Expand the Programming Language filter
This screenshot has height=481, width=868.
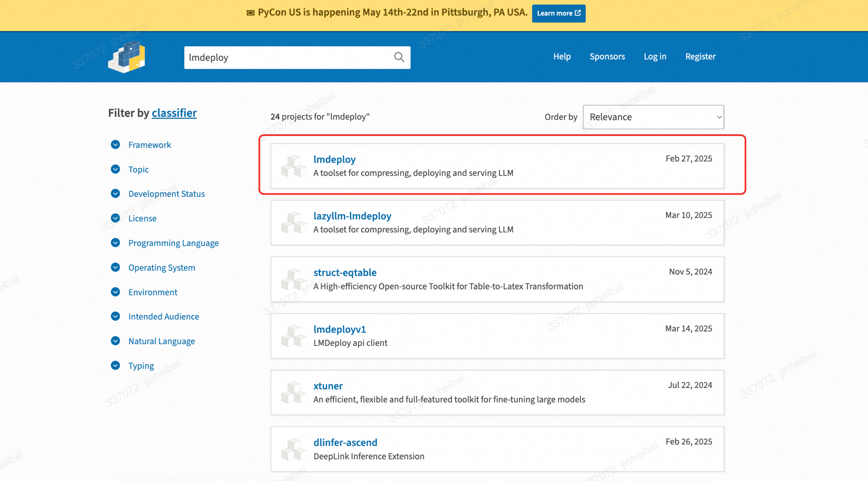[x=116, y=243]
